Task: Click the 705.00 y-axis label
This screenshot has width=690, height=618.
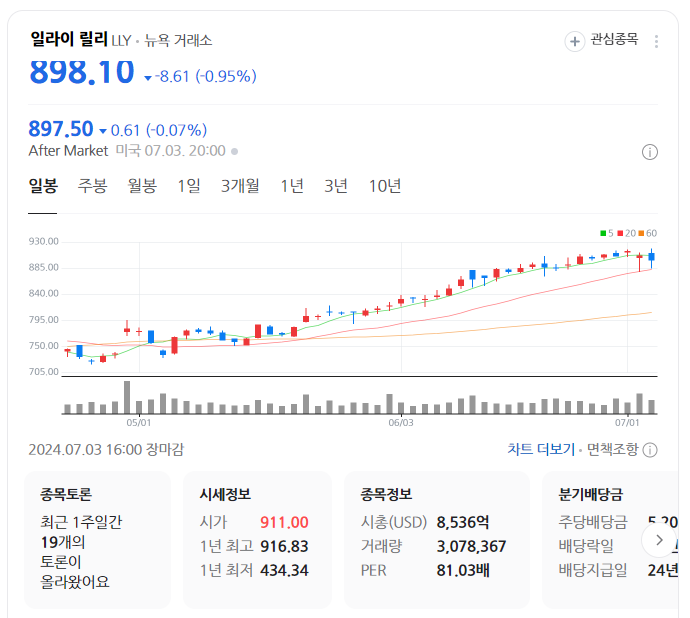Action: pyautogui.click(x=44, y=372)
